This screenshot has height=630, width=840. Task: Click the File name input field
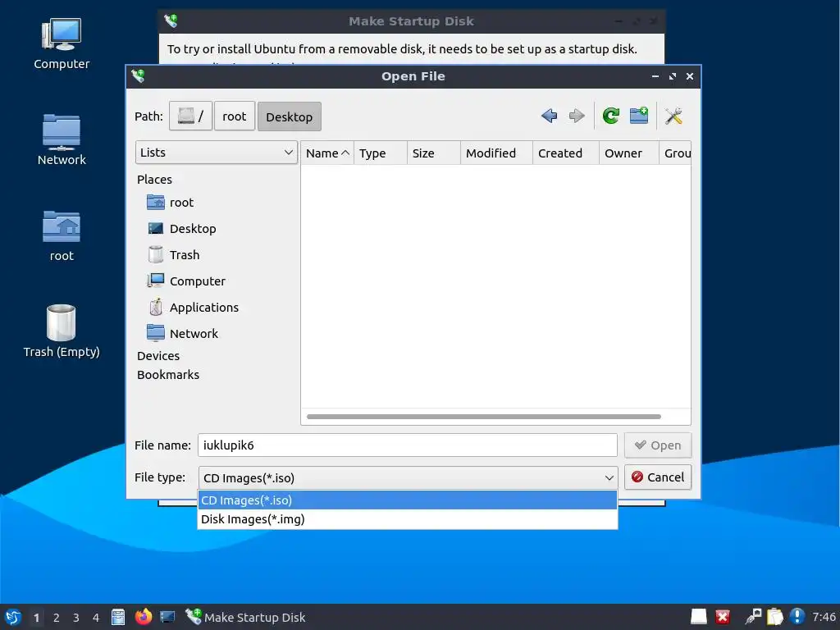(408, 445)
